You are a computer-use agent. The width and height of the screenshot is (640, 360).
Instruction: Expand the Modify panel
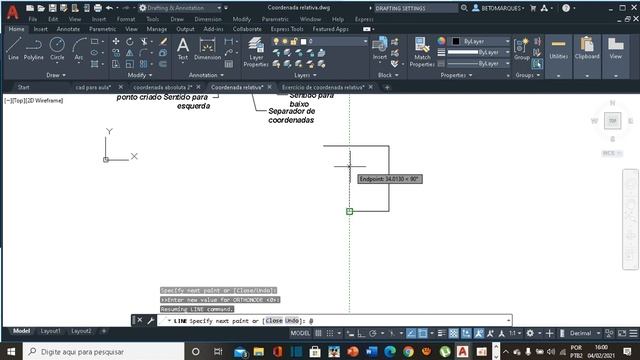coord(140,75)
